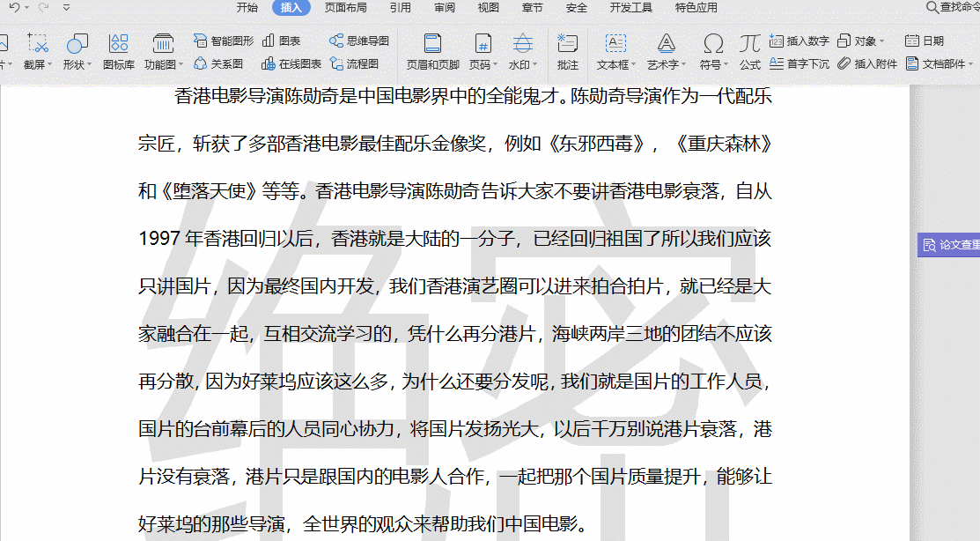Insert a 公式 formula
The height and width of the screenshot is (541, 980).
749,51
